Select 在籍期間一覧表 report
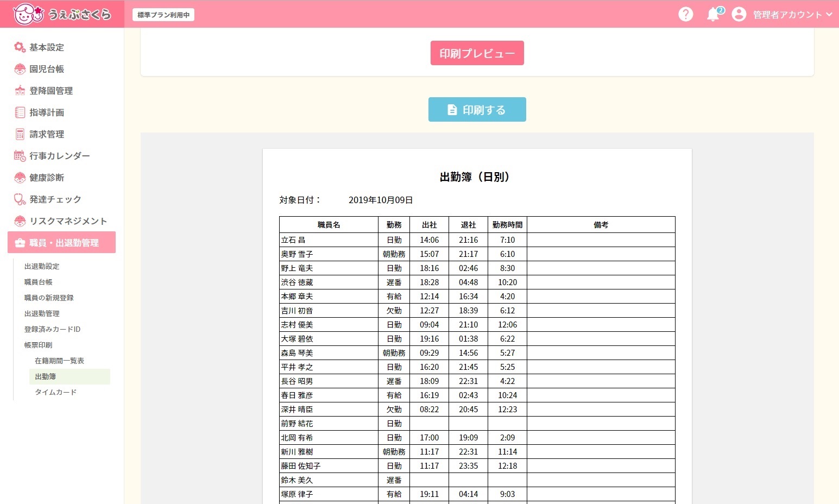This screenshot has width=839, height=504. (59, 361)
